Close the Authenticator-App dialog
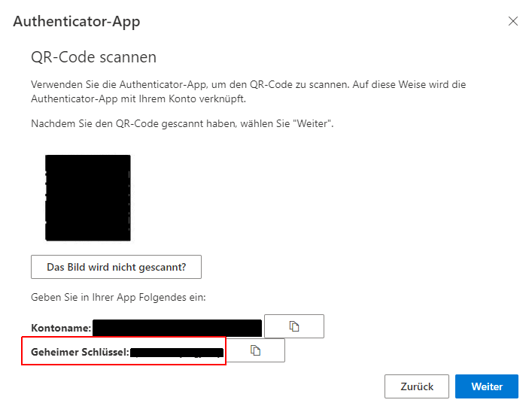This screenshot has height=412, width=532. [x=513, y=21]
